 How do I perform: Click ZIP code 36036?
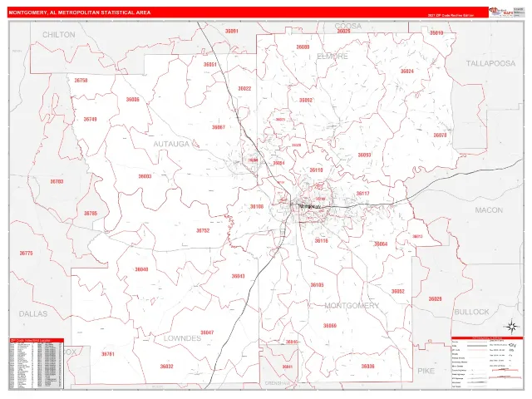[x=367, y=367]
